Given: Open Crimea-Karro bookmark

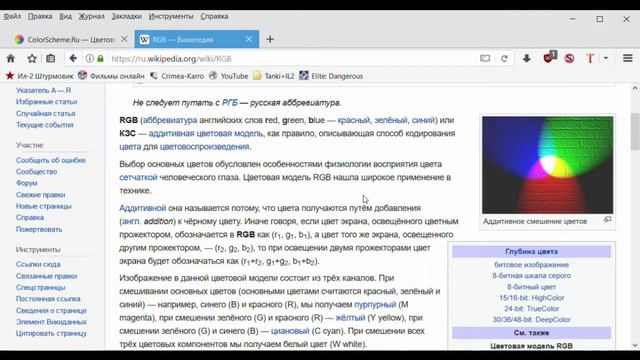Looking at the screenshot, I should [x=177, y=76].
